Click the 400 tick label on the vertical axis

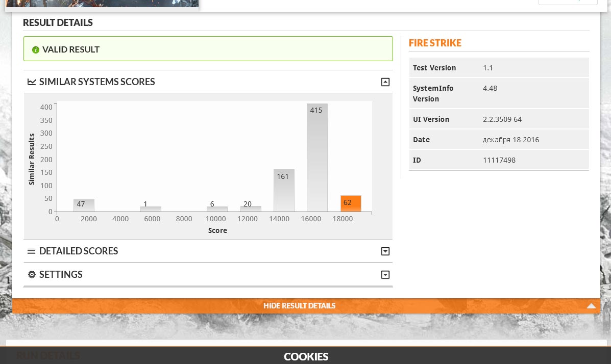point(46,107)
